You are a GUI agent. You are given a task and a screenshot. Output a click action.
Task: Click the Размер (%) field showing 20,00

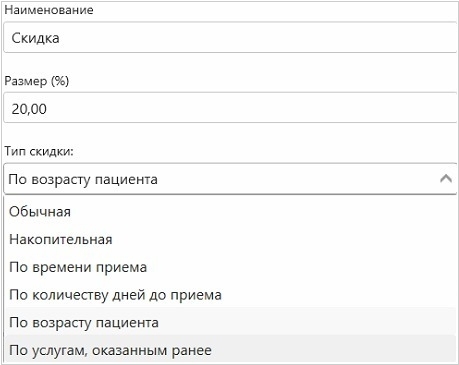coord(230,108)
